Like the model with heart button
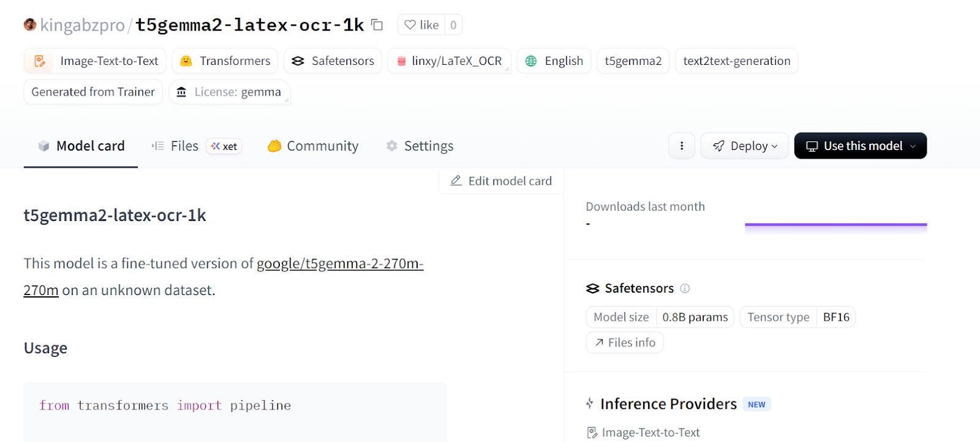The width and height of the screenshot is (980, 442). coord(422,25)
